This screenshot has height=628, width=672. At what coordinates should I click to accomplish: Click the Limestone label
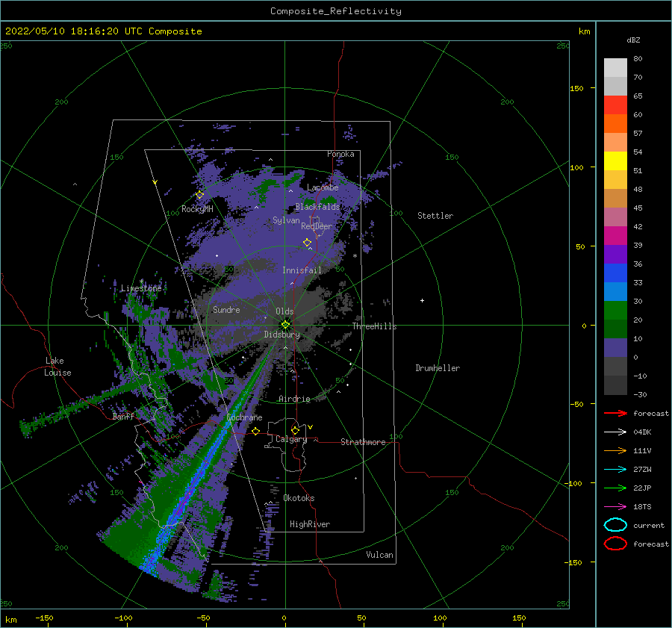tap(141, 288)
